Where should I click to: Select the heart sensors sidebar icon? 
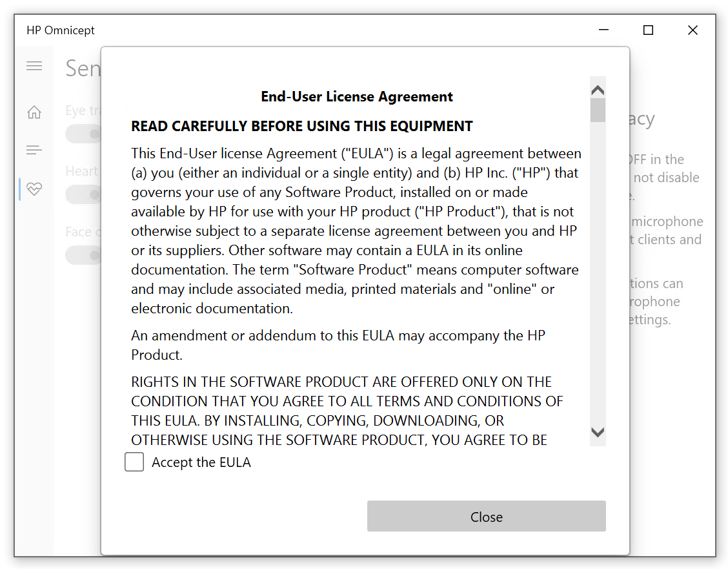34,189
